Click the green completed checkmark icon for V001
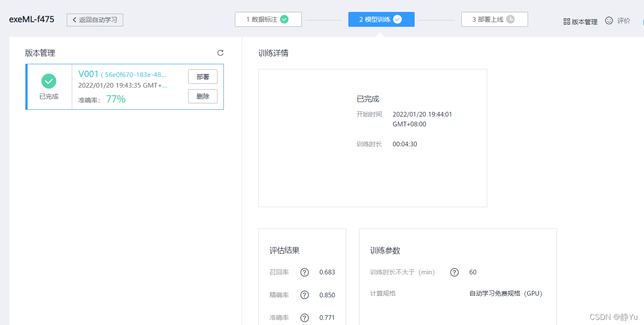Screen dimensions: 644x325 49,81
